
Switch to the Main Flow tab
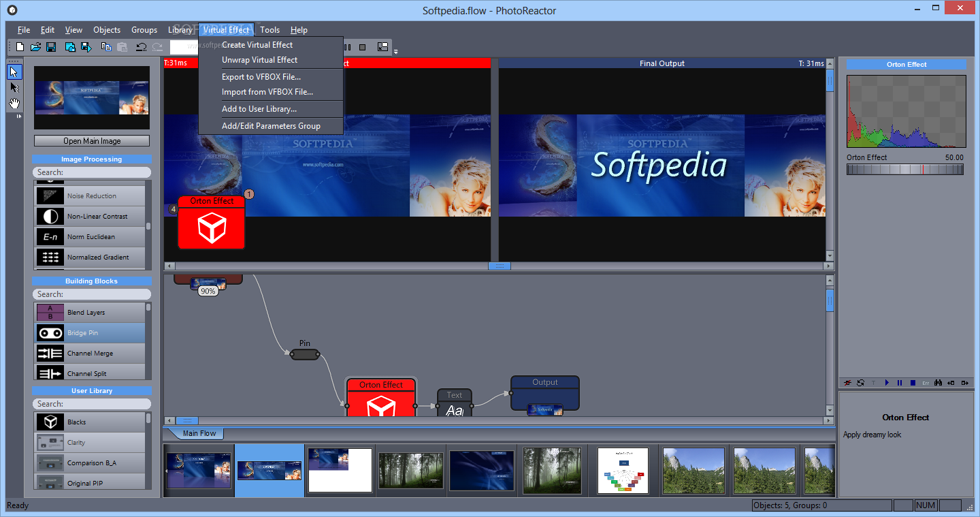click(x=199, y=433)
